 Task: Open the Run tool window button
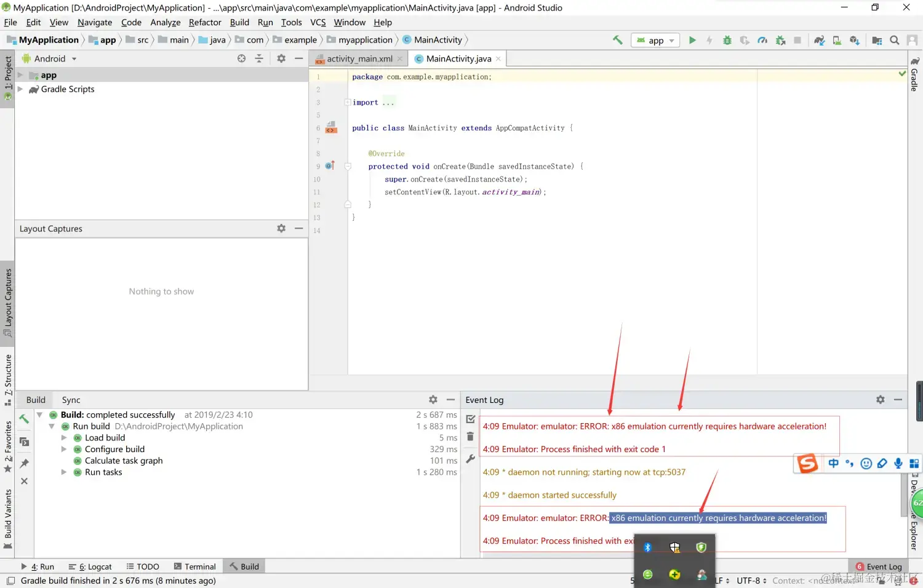(x=38, y=566)
